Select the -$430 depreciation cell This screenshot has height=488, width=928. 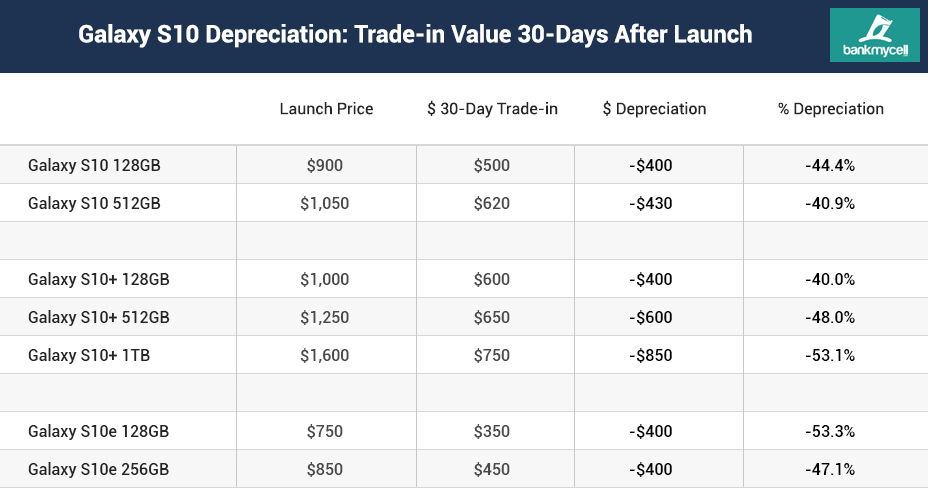click(x=651, y=203)
